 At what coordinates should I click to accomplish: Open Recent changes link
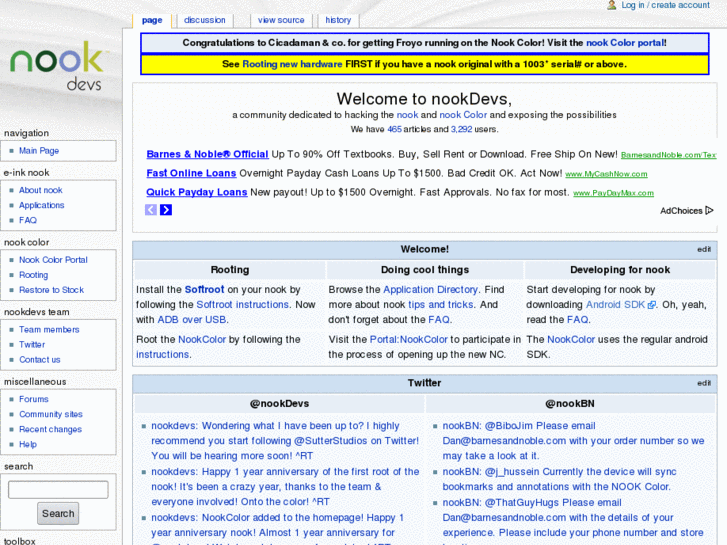(51, 429)
